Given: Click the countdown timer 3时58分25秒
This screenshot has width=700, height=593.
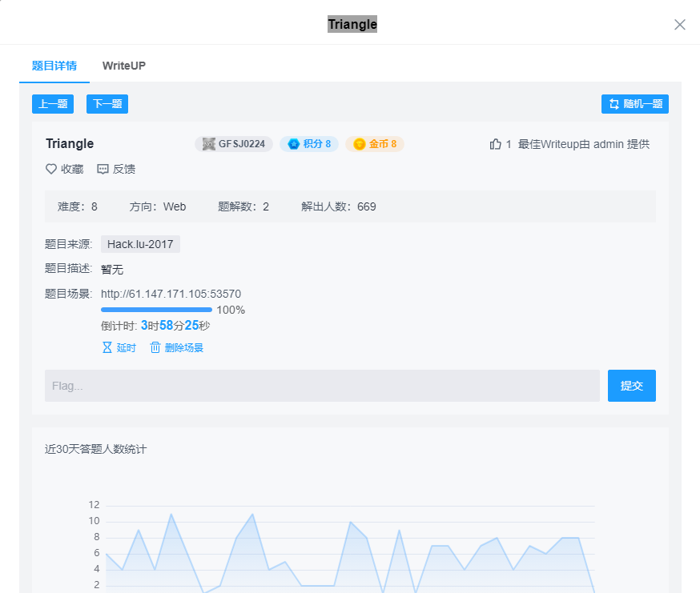Looking at the screenshot, I should [x=175, y=326].
